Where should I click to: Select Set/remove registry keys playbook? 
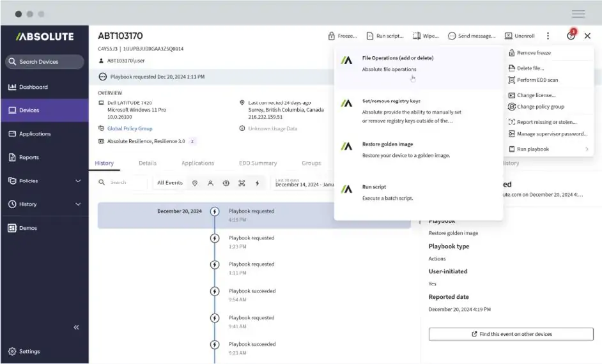click(419, 111)
